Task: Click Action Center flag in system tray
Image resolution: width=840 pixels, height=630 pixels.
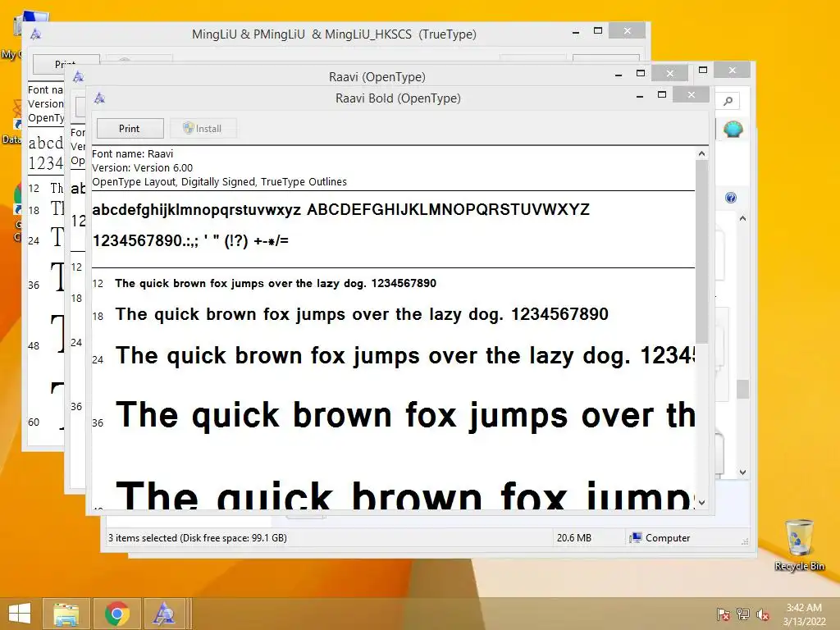Action: pos(723,614)
